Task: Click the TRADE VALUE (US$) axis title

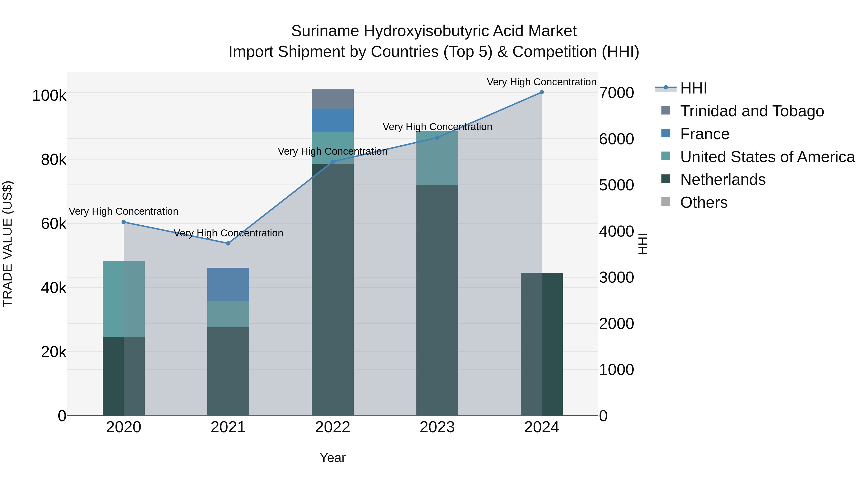Action: pyautogui.click(x=7, y=244)
